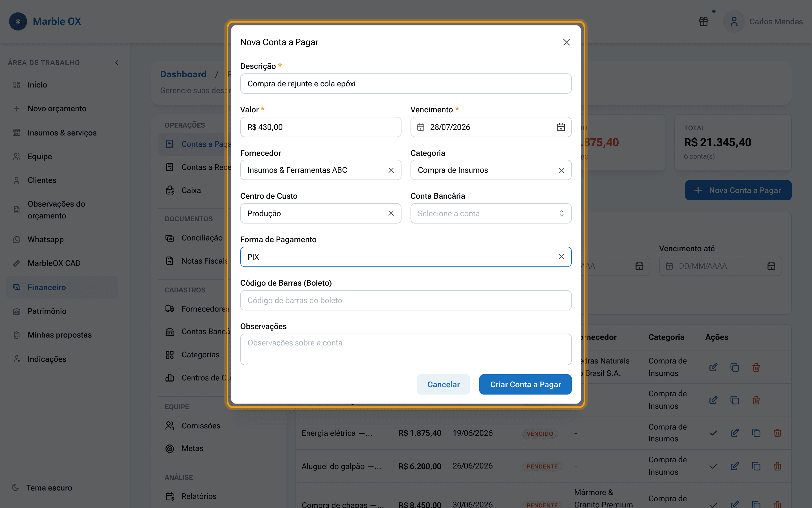Click the Cancelar button

click(443, 384)
